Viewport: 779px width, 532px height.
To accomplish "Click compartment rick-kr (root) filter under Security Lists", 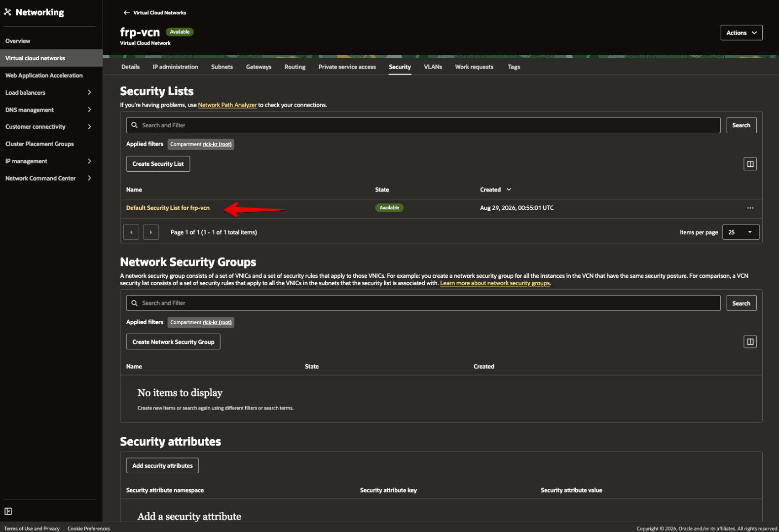I will (201, 144).
